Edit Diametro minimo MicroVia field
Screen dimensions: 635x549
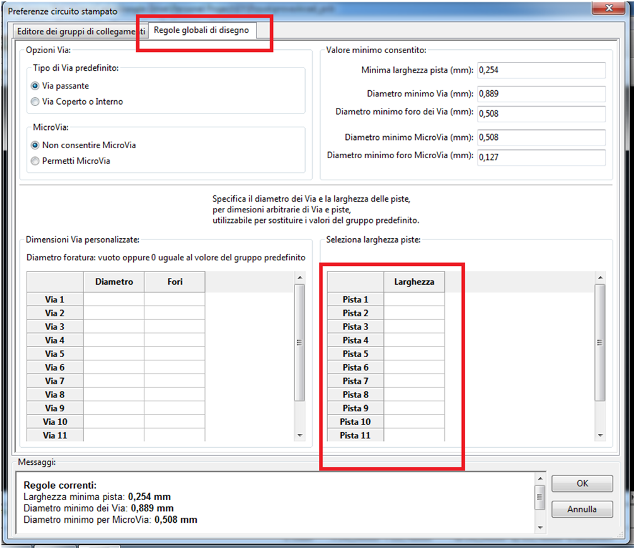click(x=541, y=137)
